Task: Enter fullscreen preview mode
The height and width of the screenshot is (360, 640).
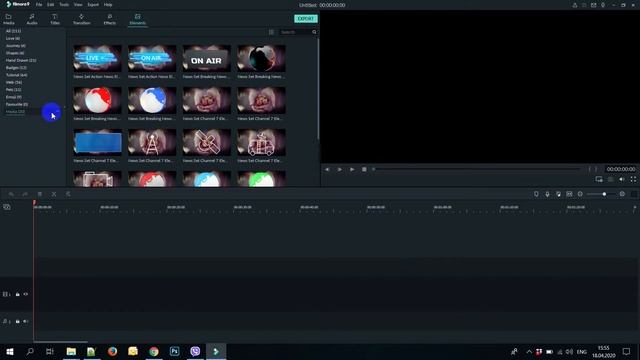Action: point(633,179)
